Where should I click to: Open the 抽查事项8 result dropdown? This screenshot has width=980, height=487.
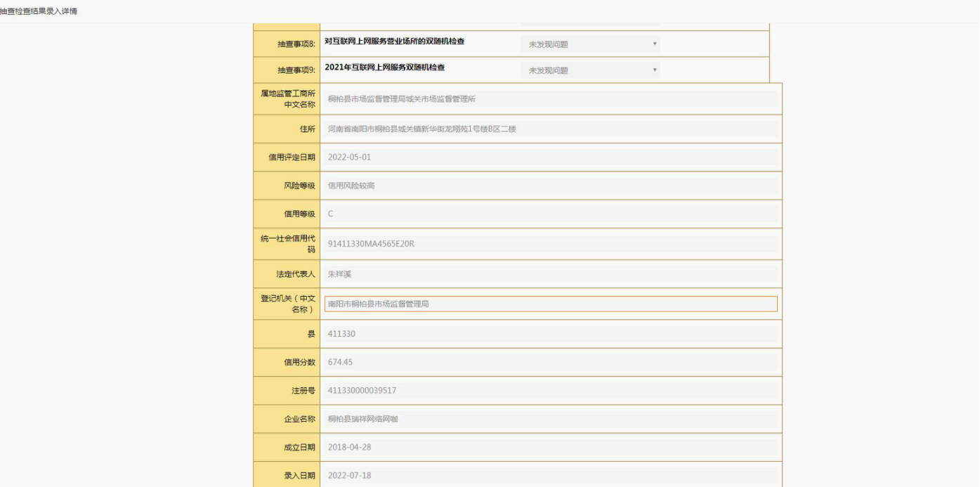591,44
